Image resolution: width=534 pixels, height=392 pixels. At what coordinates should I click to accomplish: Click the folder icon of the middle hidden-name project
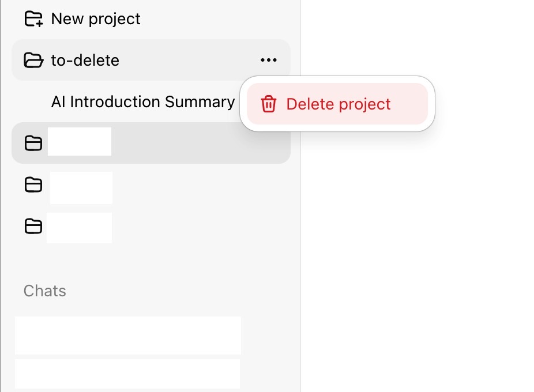click(33, 185)
